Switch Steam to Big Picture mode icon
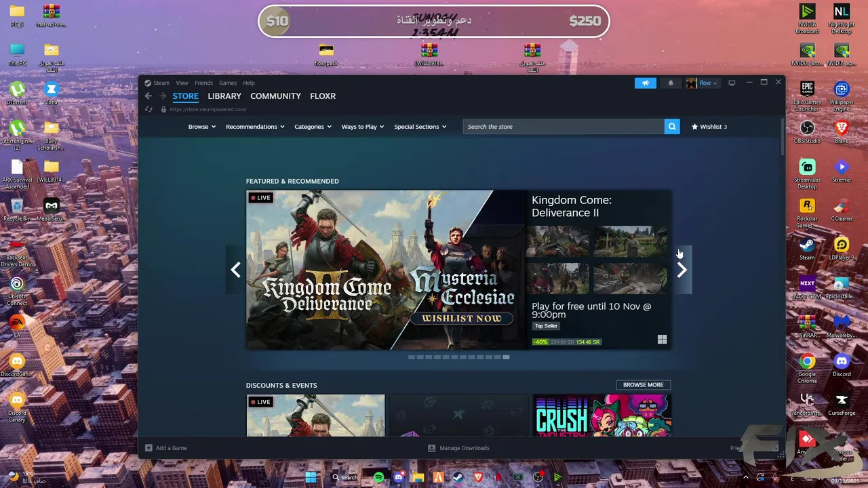This screenshot has height=488, width=868. (x=732, y=83)
